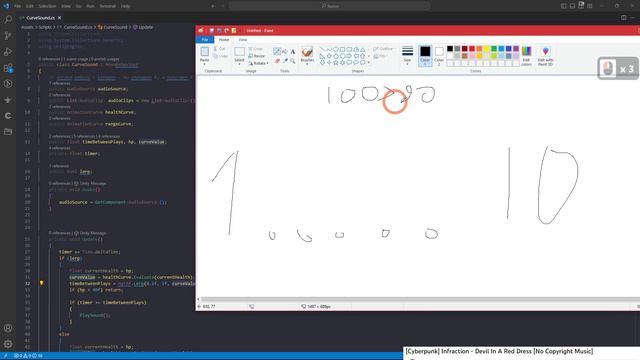The height and width of the screenshot is (360, 640).
Task: Open the Size line thickness dropdown
Action: pos(407,55)
